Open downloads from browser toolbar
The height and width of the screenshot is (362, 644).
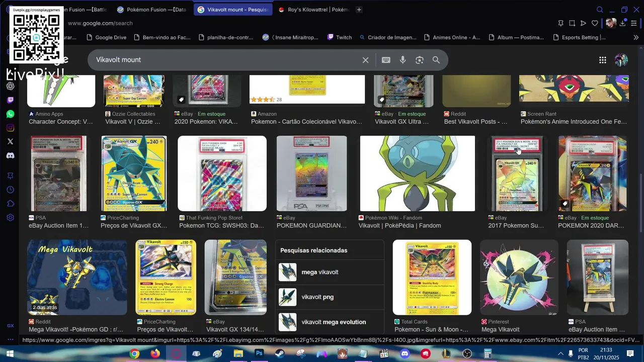coord(623,23)
